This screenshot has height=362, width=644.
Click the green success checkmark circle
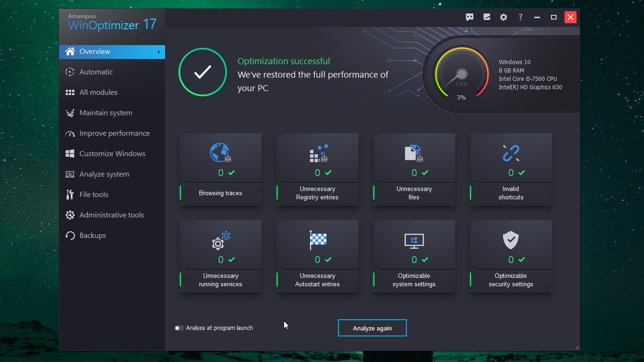(203, 72)
